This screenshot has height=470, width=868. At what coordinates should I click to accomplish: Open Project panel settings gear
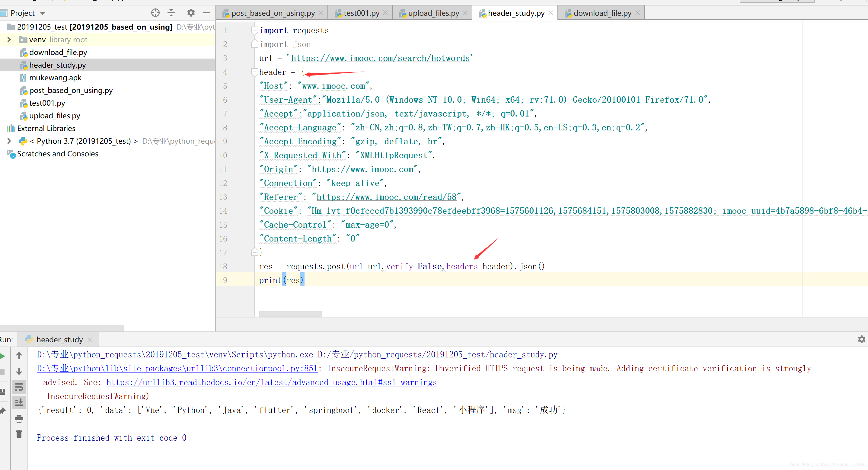[x=191, y=13]
